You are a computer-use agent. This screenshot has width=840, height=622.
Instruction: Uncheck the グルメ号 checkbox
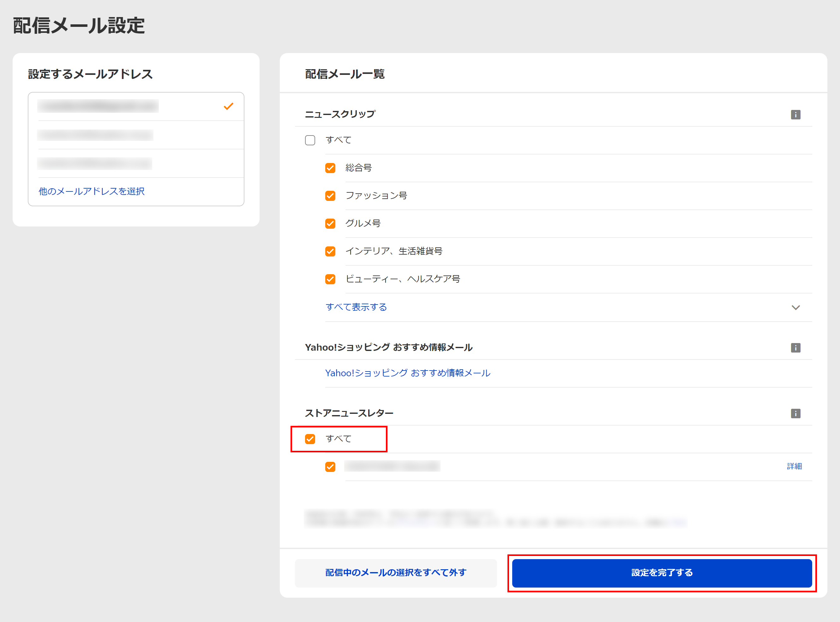[330, 224]
